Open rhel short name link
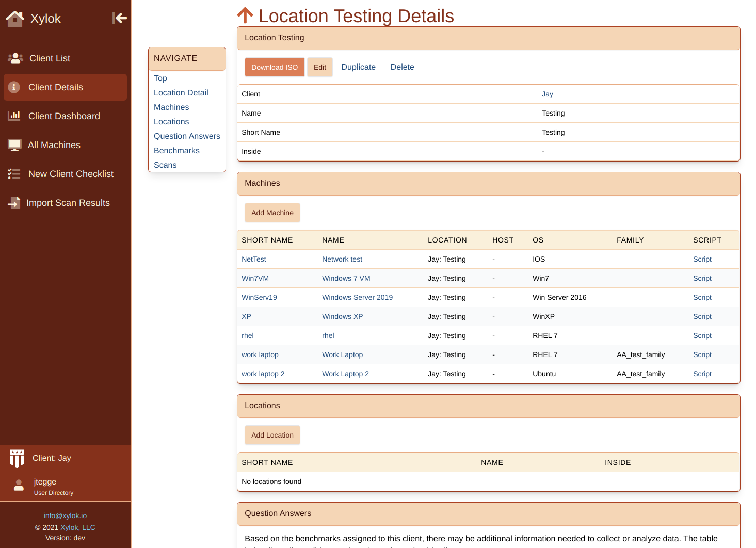Viewport: 756px width, 548px height. (248, 335)
